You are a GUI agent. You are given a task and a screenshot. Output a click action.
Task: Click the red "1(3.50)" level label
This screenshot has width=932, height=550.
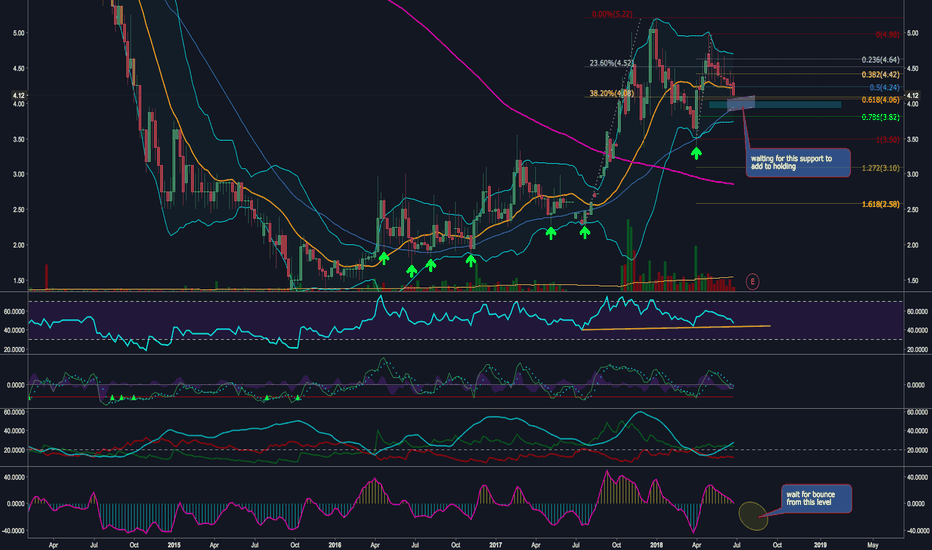coord(887,140)
